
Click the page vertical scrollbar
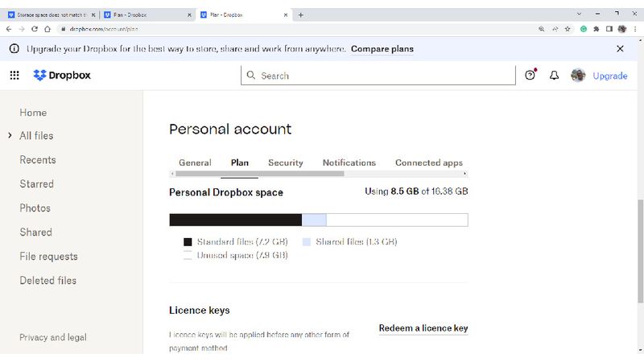coord(640,251)
